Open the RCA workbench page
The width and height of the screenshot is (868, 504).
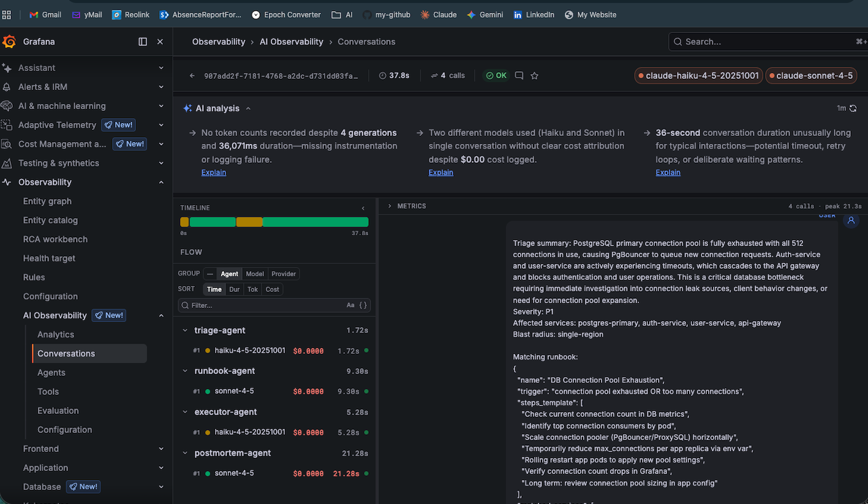tap(55, 239)
